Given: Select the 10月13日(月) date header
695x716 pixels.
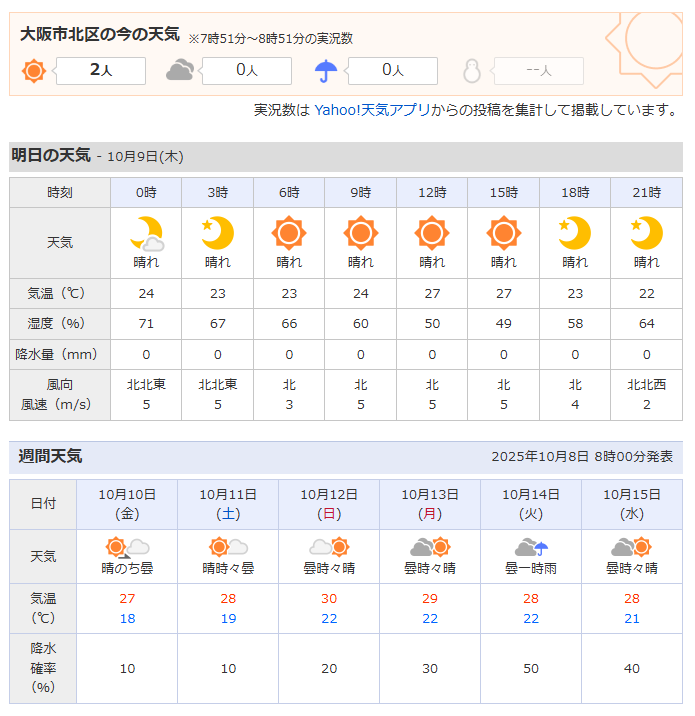Looking at the screenshot, I should tap(430, 504).
